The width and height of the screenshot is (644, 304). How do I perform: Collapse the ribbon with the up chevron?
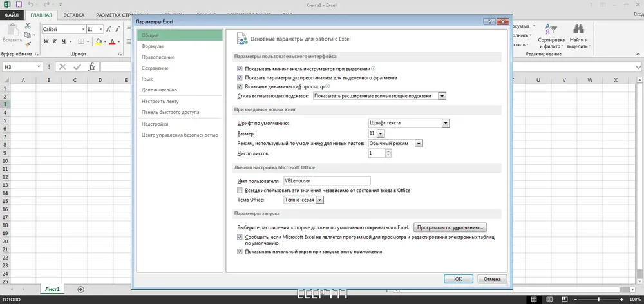click(x=638, y=54)
